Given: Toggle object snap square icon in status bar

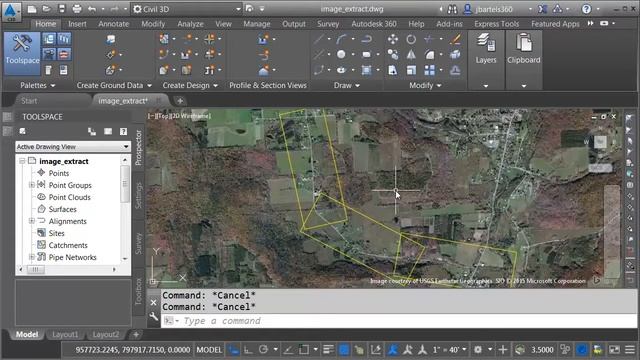Looking at the screenshot, I should [304, 350].
